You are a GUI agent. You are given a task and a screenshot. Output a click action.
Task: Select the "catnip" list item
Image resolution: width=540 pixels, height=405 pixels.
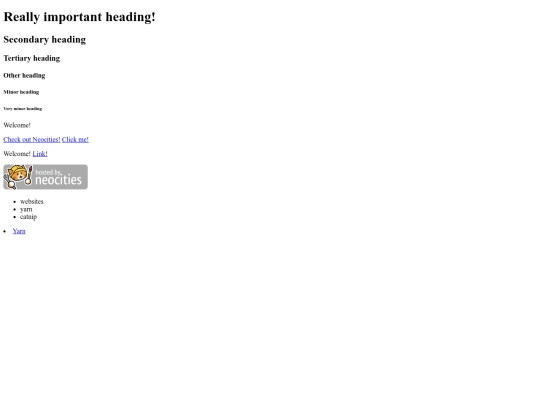tap(28, 217)
